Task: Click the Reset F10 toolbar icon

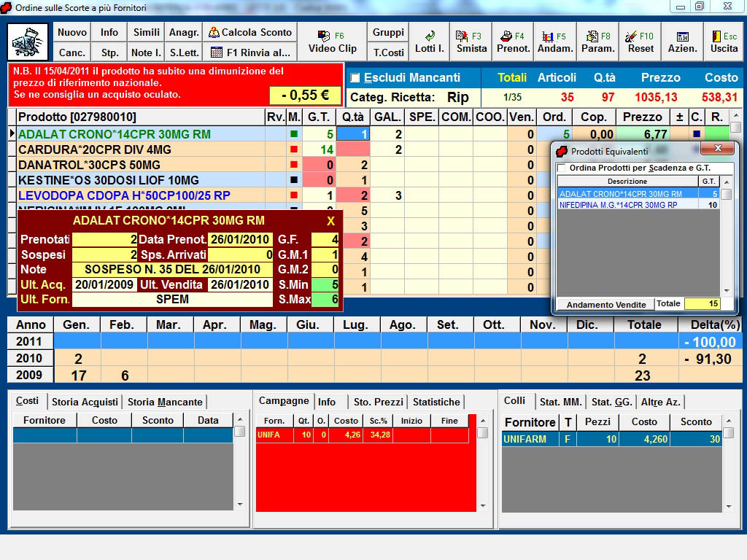Action: pos(640,42)
